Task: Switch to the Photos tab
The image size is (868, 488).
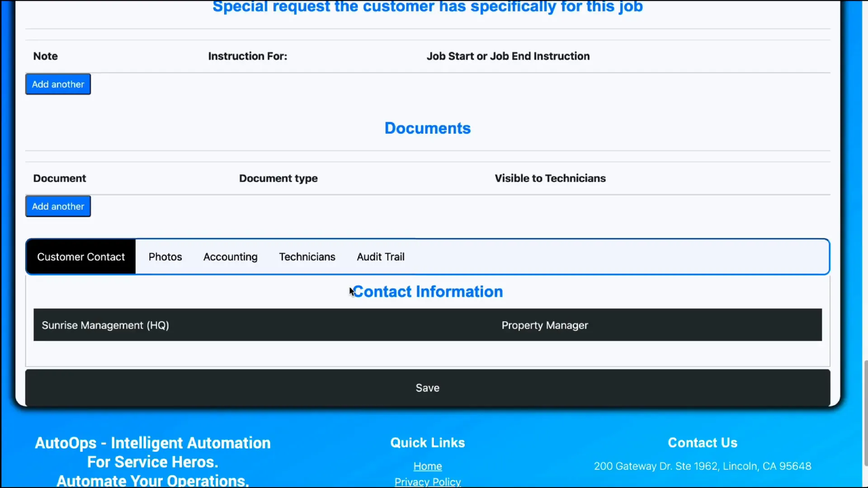Action: pyautogui.click(x=165, y=257)
